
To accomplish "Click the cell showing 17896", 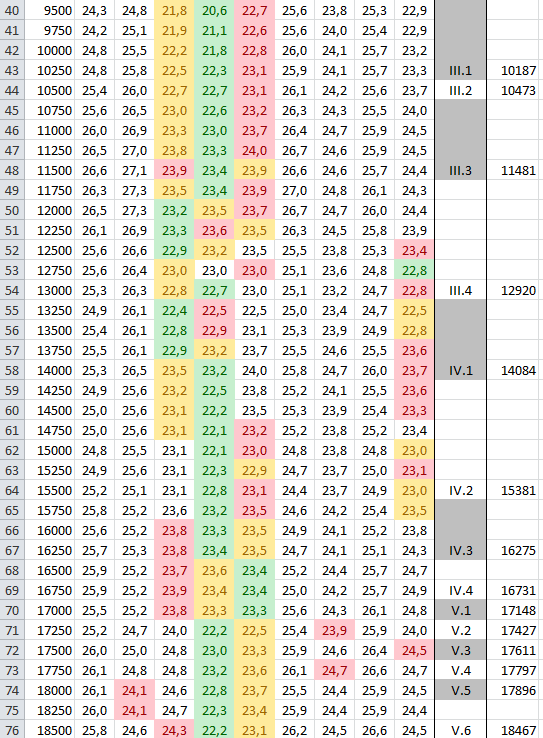I will pos(515,690).
